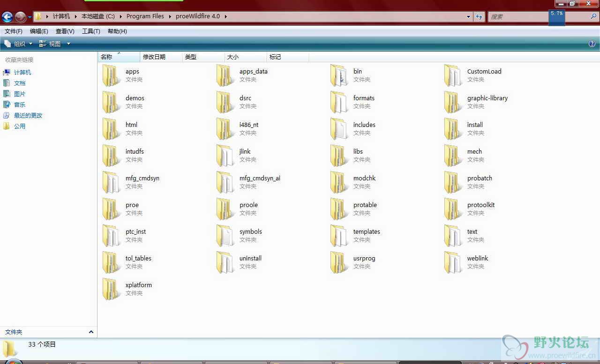Click the ptc_inst folder name

(136, 232)
